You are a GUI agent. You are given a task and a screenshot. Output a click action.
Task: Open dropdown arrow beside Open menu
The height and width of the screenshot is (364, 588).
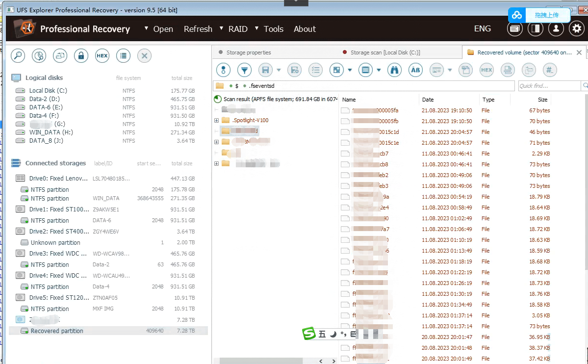click(x=146, y=28)
